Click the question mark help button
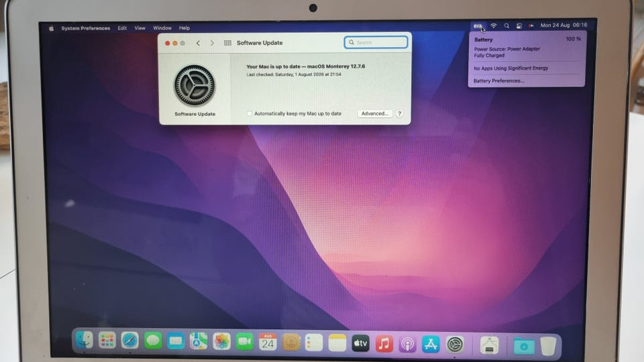Image resolution: width=644 pixels, height=362 pixels. point(399,114)
